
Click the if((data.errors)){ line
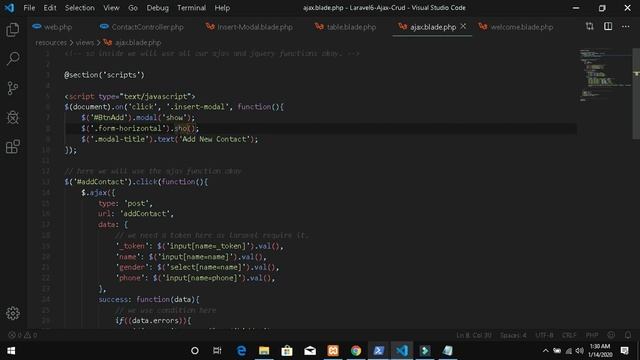(153, 320)
